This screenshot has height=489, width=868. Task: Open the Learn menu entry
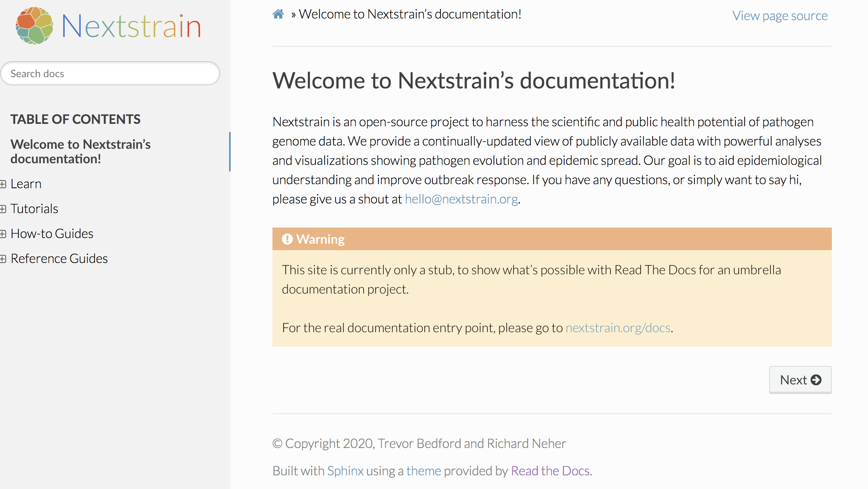(26, 184)
